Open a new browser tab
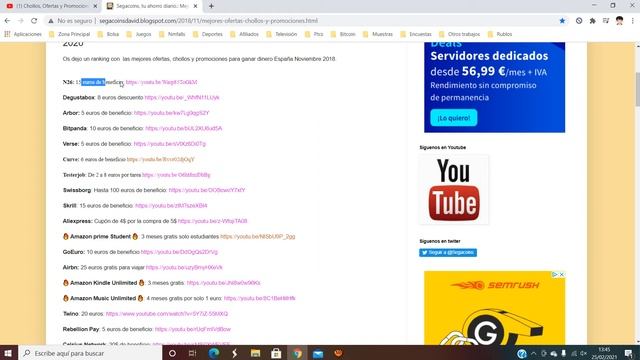Image resolution: width=640 pixels, height=360 pixels. coord(211,6)
